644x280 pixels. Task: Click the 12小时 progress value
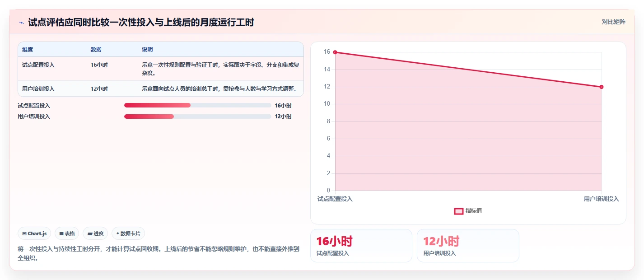283,117
